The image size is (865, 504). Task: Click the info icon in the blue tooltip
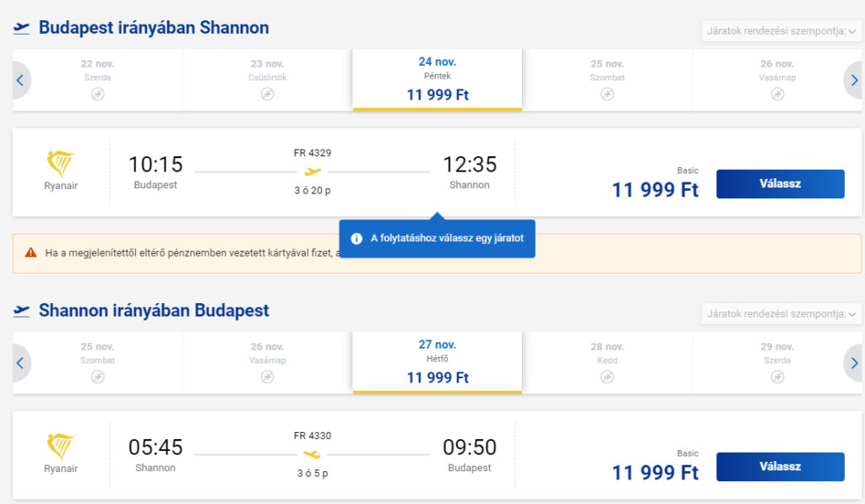click(356, 239)
